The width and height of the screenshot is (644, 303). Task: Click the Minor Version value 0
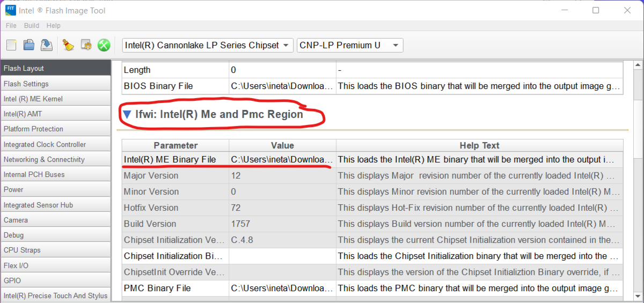[233, 191]
